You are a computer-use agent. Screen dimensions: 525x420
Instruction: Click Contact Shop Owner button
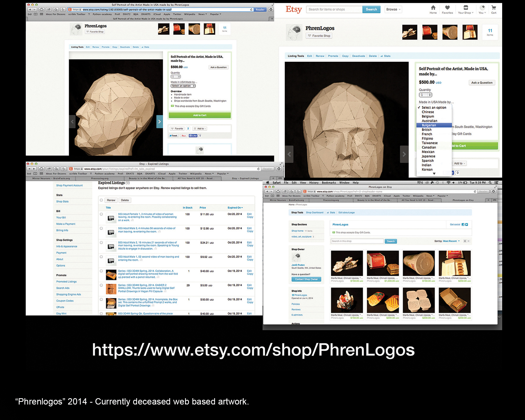coord(306,279)
